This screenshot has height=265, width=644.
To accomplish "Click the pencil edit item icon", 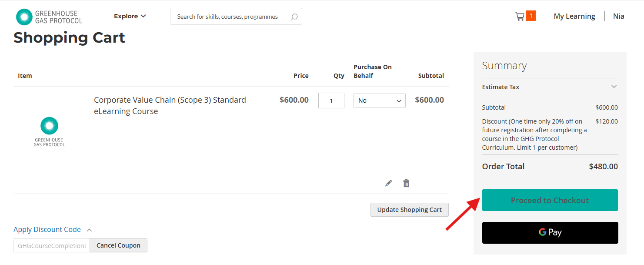I will (389, 183).
